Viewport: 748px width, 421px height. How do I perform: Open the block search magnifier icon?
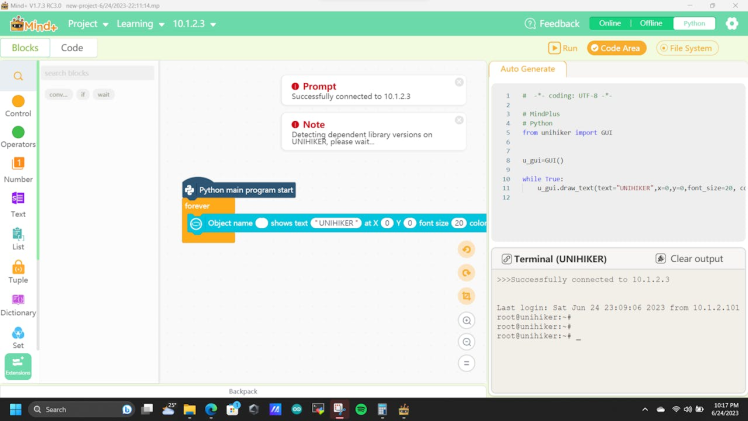[18, 76]
